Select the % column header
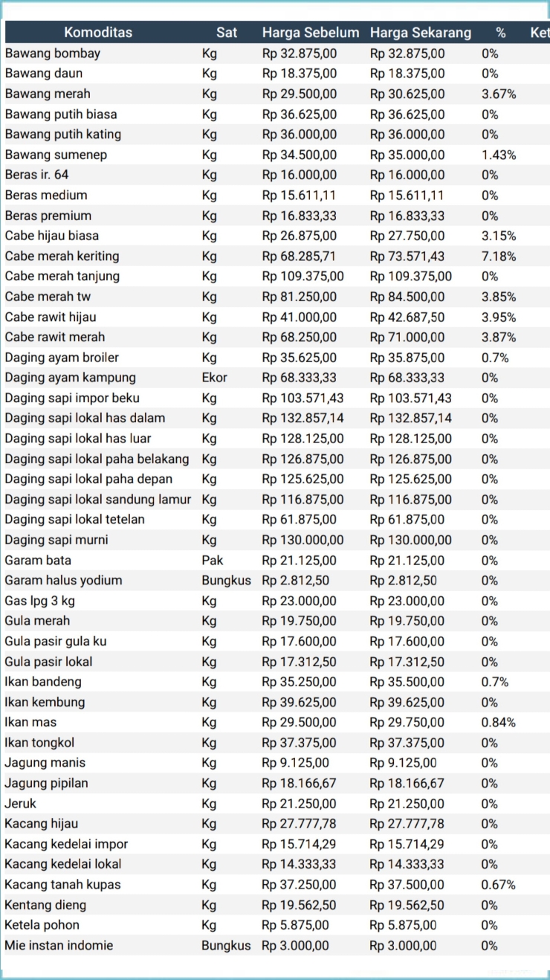The width and height of the screenshot is (550, 980). click(500, 32)
